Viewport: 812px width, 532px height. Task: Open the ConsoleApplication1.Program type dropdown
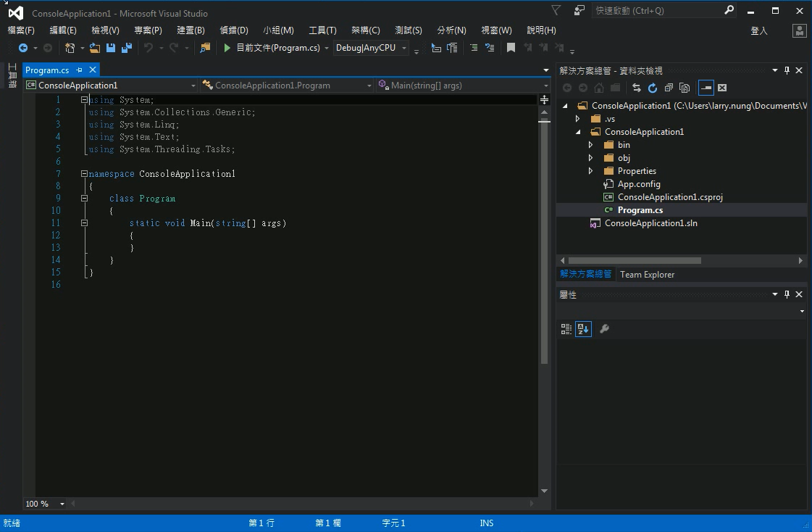coord(288,85)
